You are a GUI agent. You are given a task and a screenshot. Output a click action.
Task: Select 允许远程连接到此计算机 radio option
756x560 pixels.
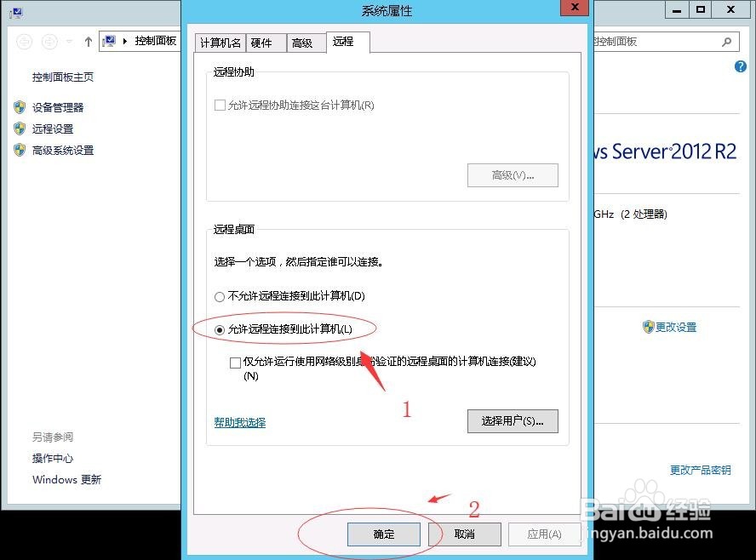[x=220, y=329]
